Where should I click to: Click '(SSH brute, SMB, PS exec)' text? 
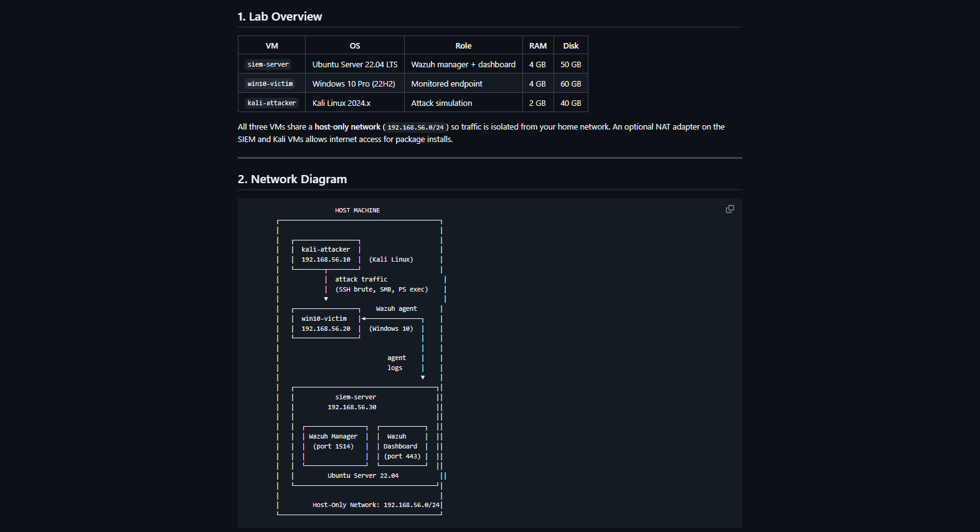tap(382, 290)
